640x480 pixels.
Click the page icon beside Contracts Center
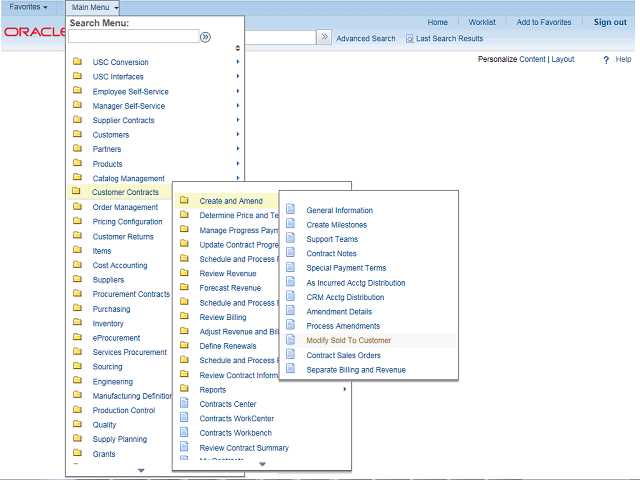click(x=183, y=404)
